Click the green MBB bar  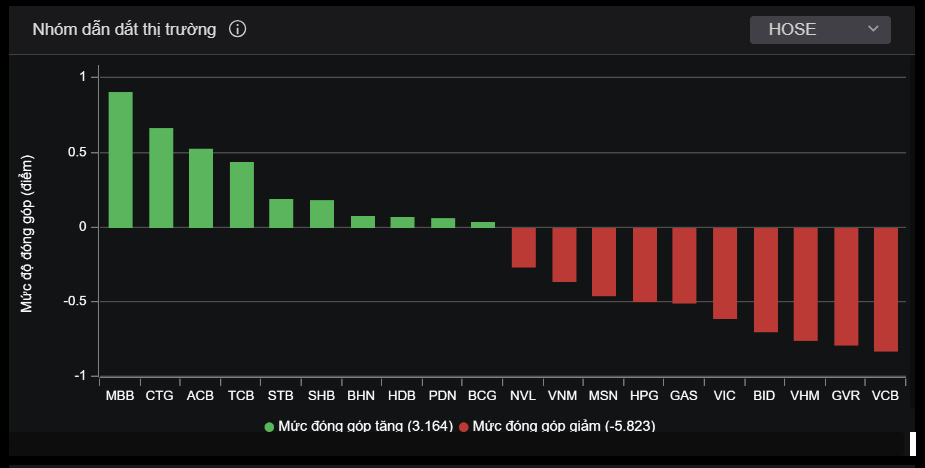(x=121, y=160)
